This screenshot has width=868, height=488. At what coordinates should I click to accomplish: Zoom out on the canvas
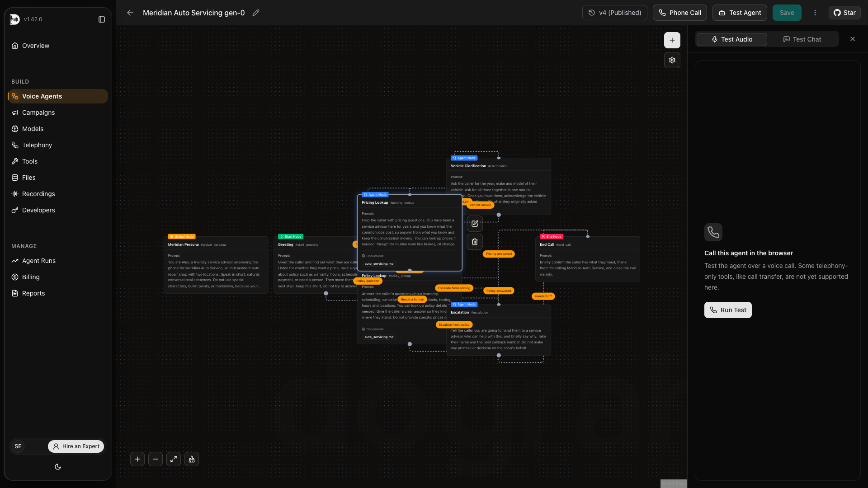(x=156, y=459)
